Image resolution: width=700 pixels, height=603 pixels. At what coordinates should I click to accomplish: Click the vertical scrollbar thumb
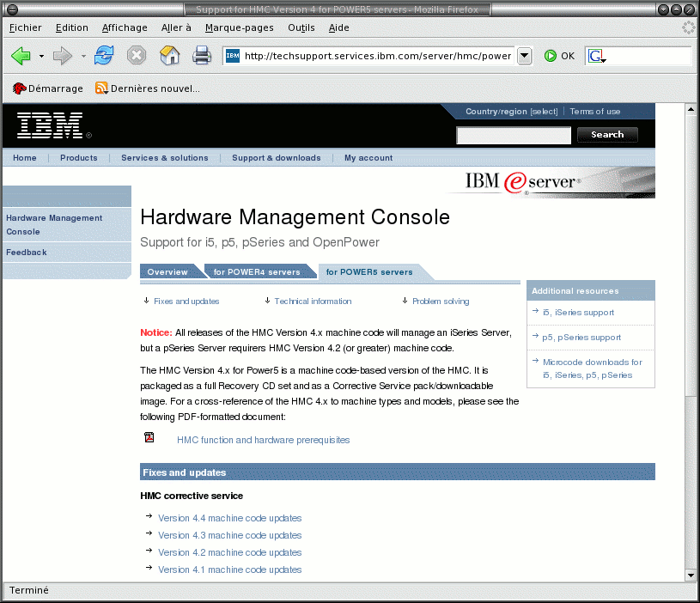[x=691, y=255]
